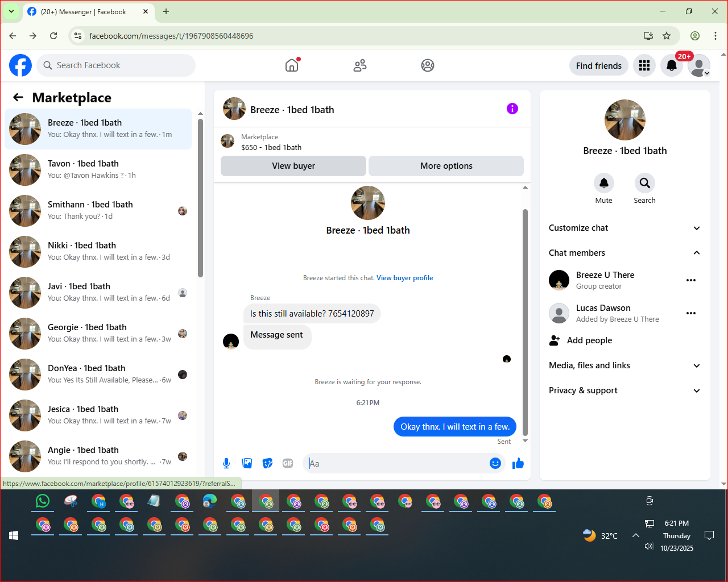Image resolution: width=728 pixels, height=582 pixels.
Task: Open Smithann · 1bed 1bath conversation
Action: tap(98, 211)
